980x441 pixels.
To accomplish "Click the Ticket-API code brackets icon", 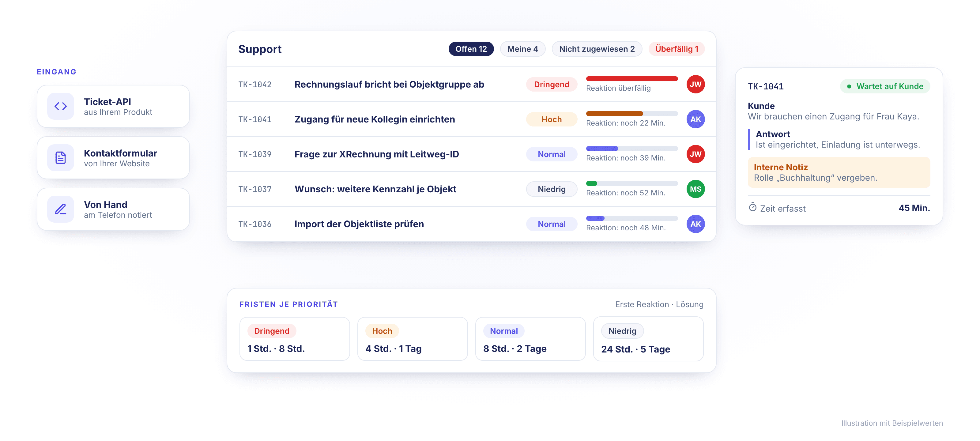I will tap(61, 106).
